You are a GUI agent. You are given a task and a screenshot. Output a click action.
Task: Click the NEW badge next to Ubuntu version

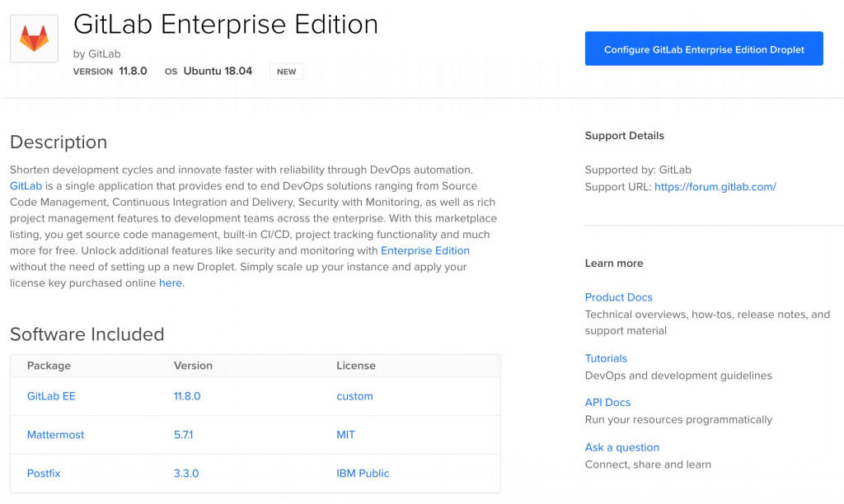pos(286,72)
